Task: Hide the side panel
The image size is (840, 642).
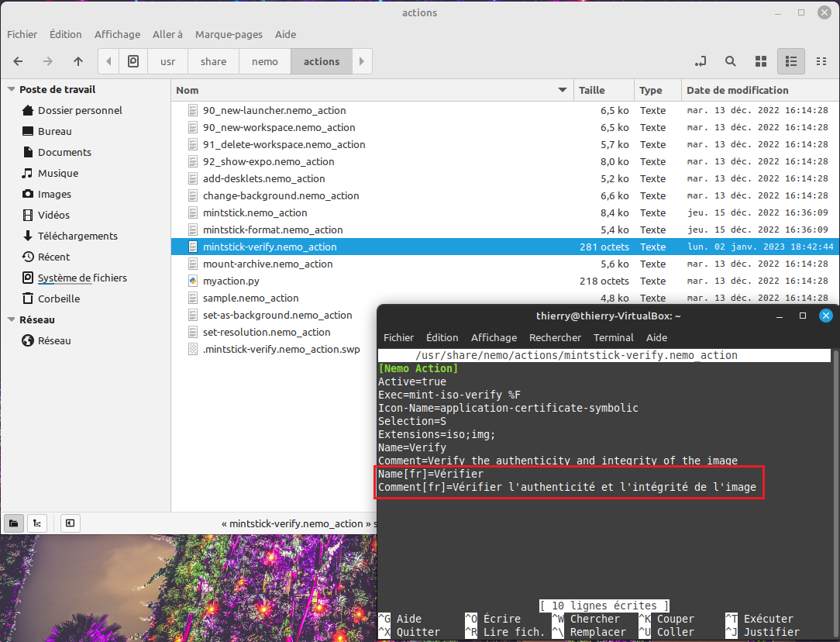Action: coord(70,523)
